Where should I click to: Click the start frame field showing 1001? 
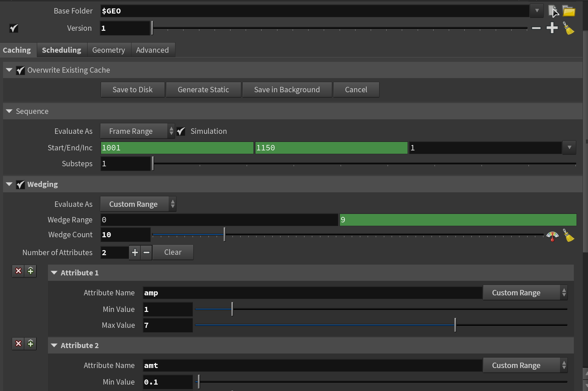click(x=177, y=148)
